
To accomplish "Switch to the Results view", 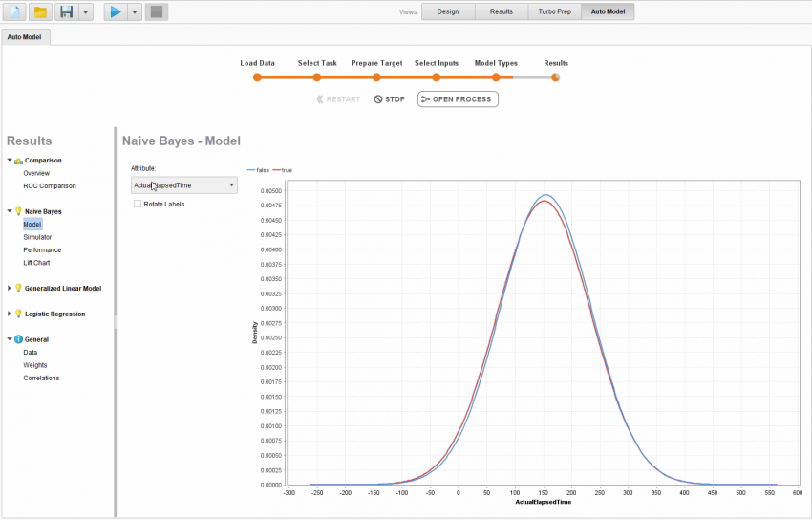I will click(502, 11).
